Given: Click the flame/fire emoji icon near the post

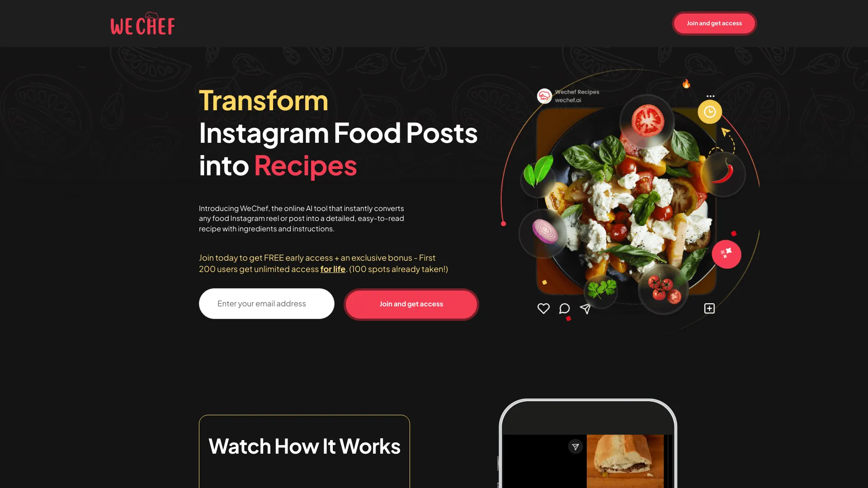Looking at the screenshot, I should point(686,84).
